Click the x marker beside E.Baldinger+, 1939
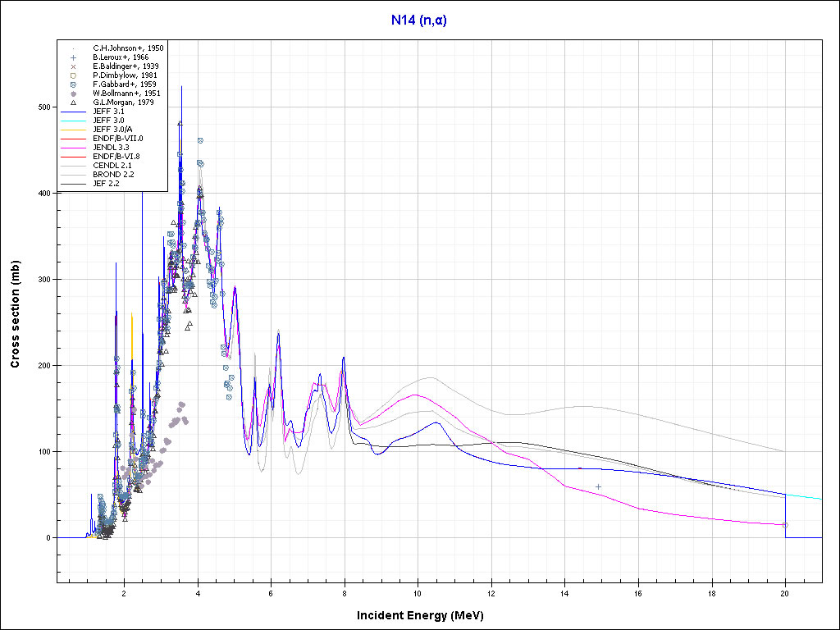Screen dimensions: 840x630 (x=73, y=66)
